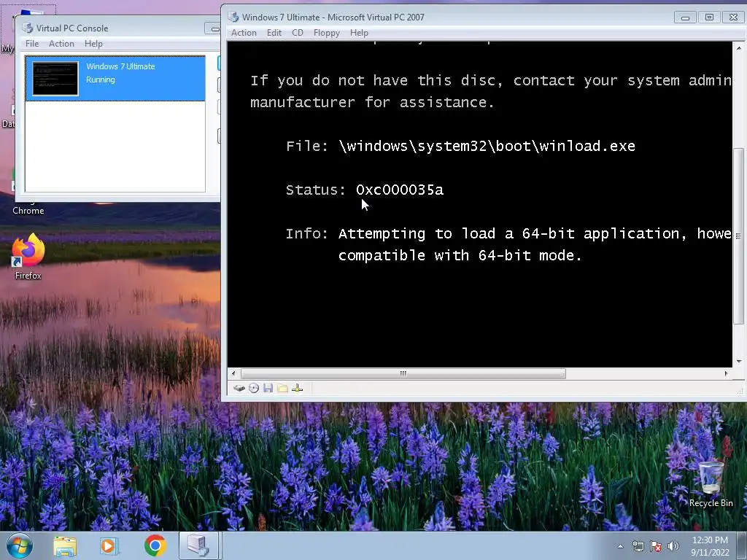The image size is (747, 560).
Task: Click the Show Desktop strip on the taskbar
Action: (x=742, y=545)
